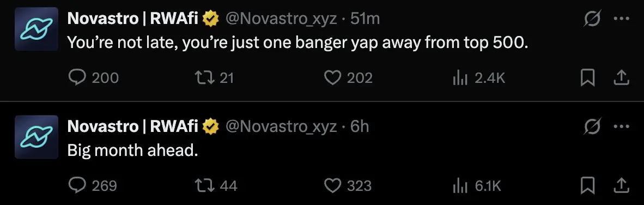Open more options on first tweet
Viewport: 644px width, 205px height.
[622, 19]
